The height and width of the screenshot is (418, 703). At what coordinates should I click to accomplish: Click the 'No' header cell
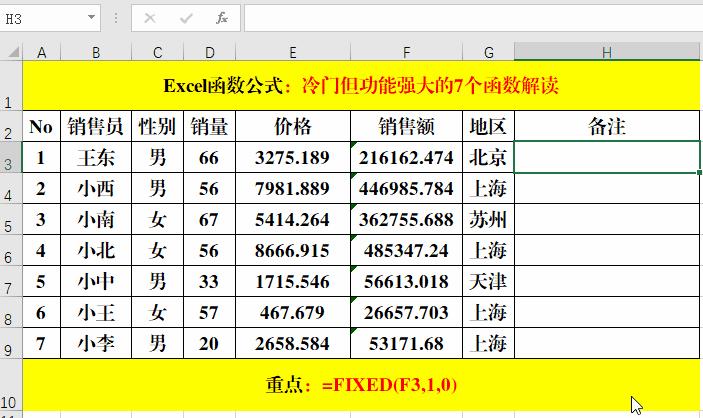[x=41, y=126]
